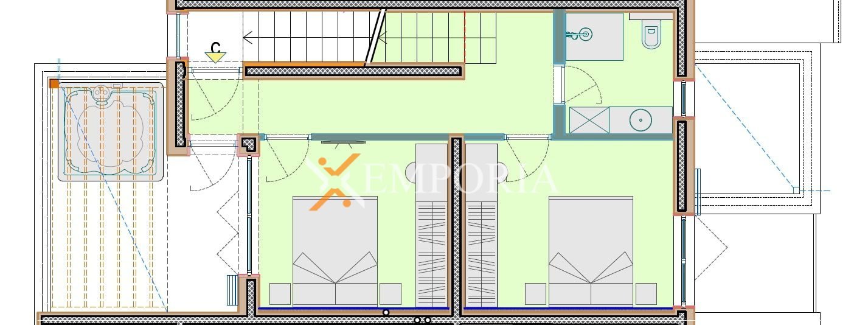Viewport: 868px width, 325px height.
Task: Click the crossed rectangle next to round sink
Action: tap(589, 120)
